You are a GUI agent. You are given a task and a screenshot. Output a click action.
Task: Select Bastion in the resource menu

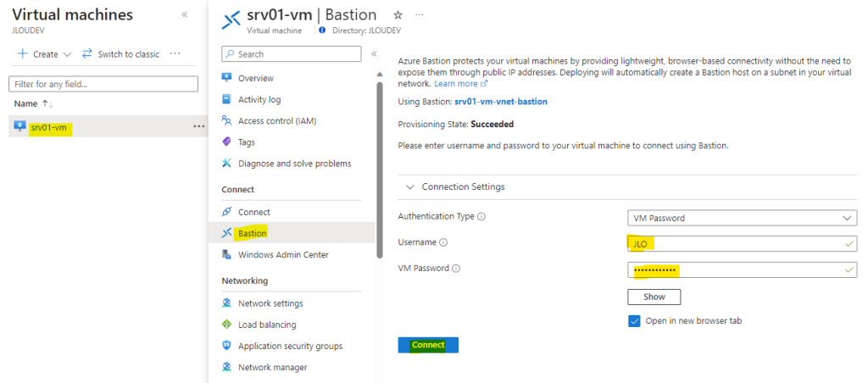[x=253, y=233]
